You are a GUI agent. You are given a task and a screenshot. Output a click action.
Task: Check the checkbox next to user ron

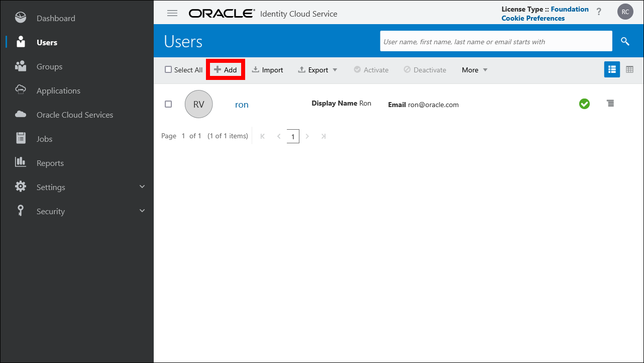tap(168, 104)
